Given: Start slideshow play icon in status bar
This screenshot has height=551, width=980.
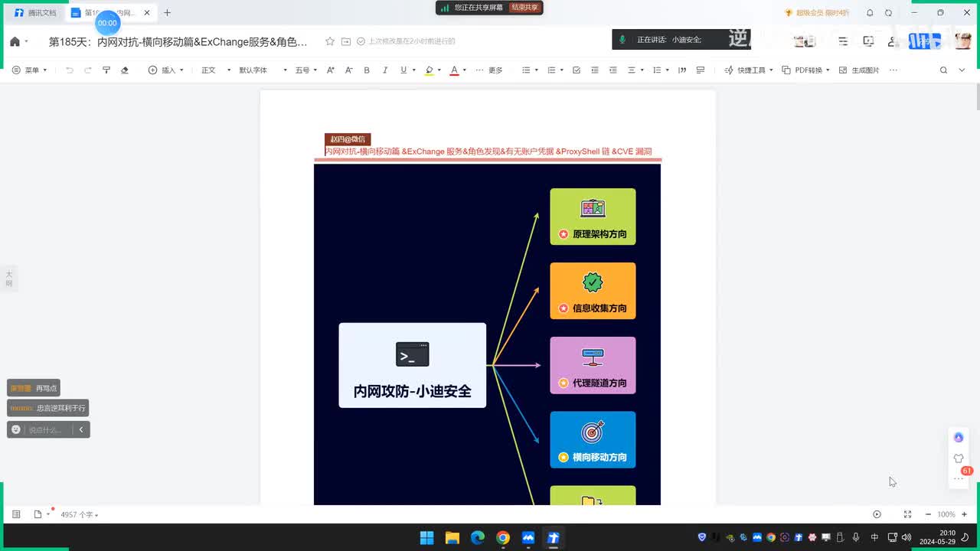Looking at the screenshot, I should click(x=877, y=514).
